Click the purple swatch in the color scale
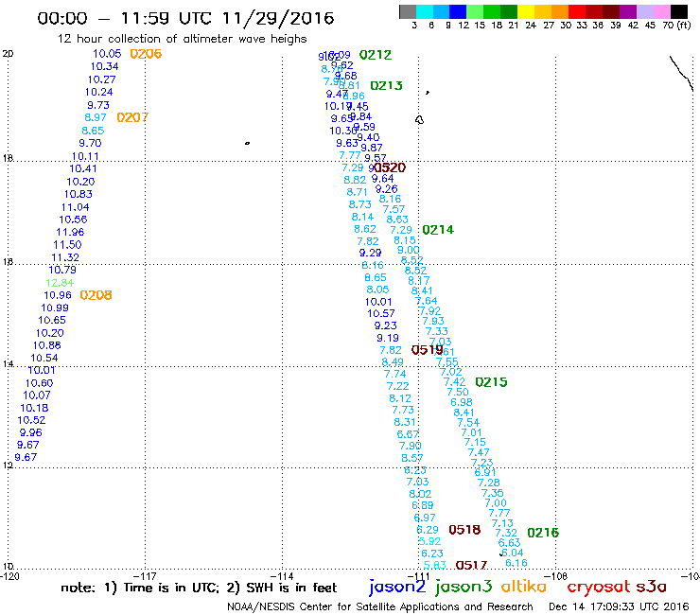This screenshot has height=615, width=700. tap(628, 11)
